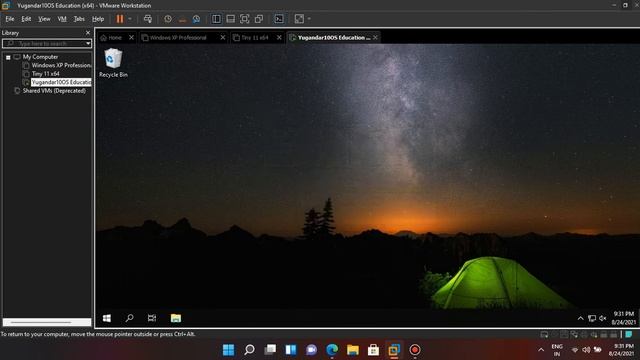Close the Home tab

point(131,38)
